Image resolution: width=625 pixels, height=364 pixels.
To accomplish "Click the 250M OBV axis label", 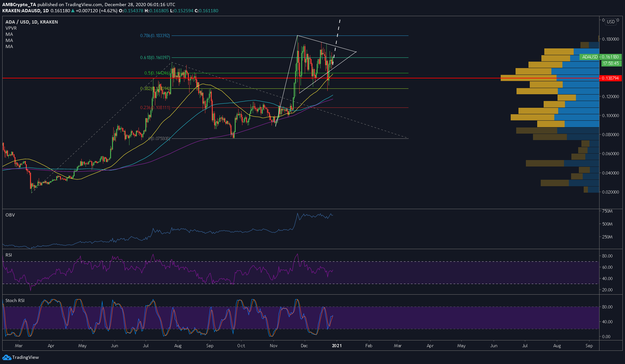I will [607, 237].
